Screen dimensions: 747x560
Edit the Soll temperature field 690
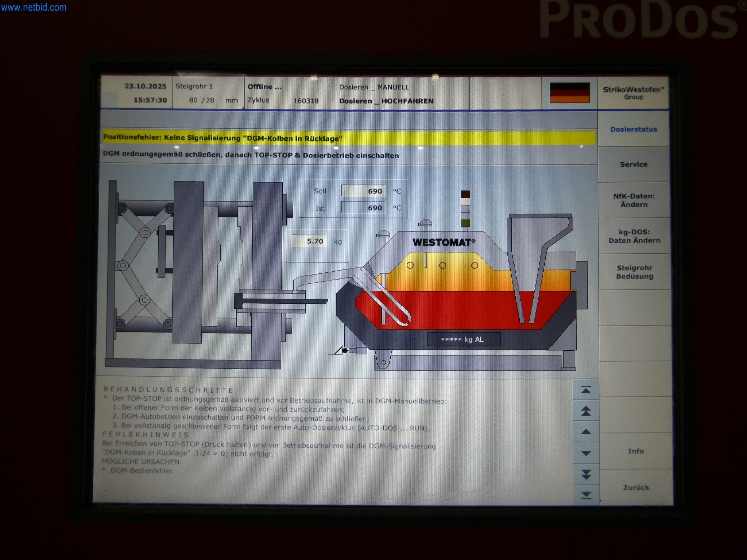[x=363, y=191]
